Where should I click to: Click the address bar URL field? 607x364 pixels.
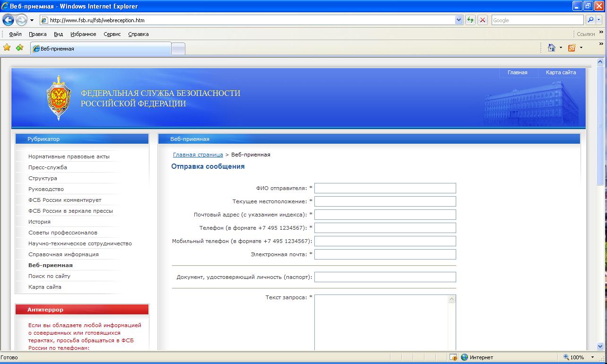[247, 20]
